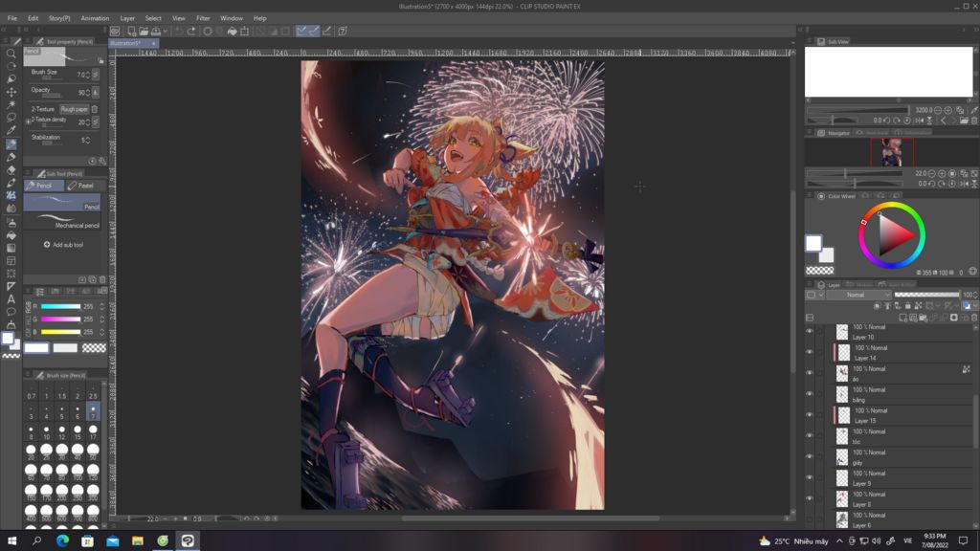Select the Fill bucket tool
Image resolution: width=980 pixels, height=551 pixels.
click(11, 235)
